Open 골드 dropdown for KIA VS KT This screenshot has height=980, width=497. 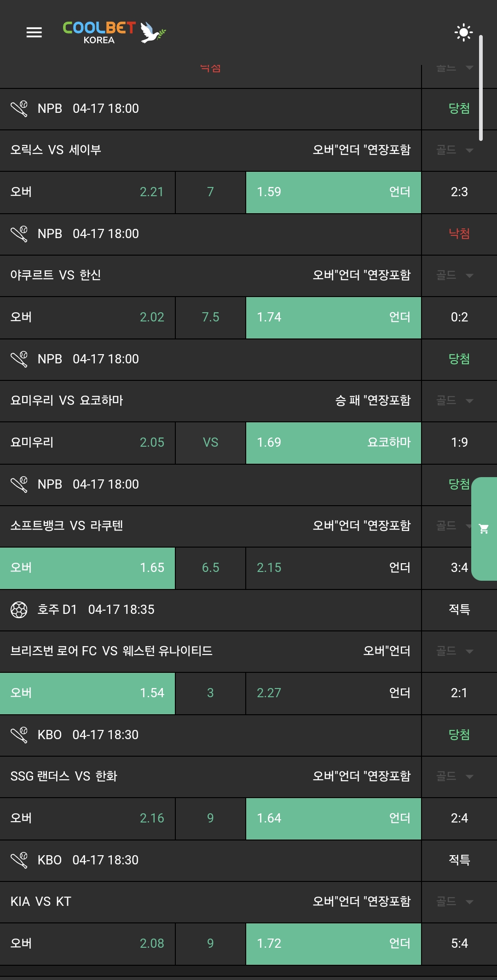pos(455,902)
